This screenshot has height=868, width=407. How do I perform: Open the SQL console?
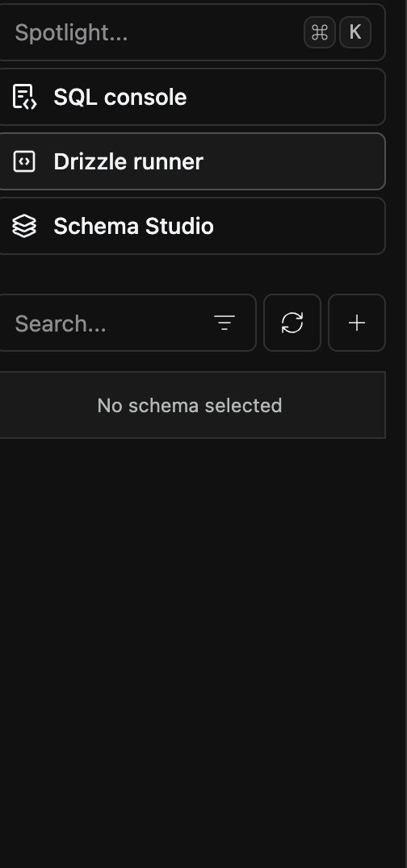[191, 97]
